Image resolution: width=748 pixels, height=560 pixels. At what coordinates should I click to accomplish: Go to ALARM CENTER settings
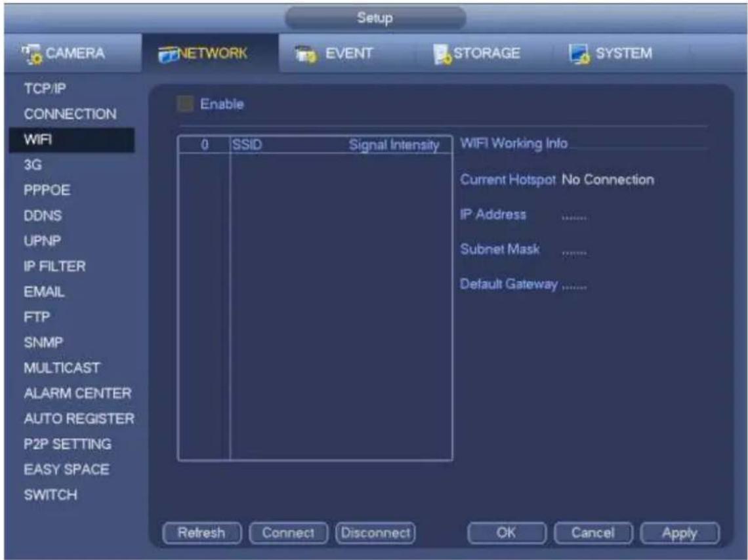pos(78,393)
